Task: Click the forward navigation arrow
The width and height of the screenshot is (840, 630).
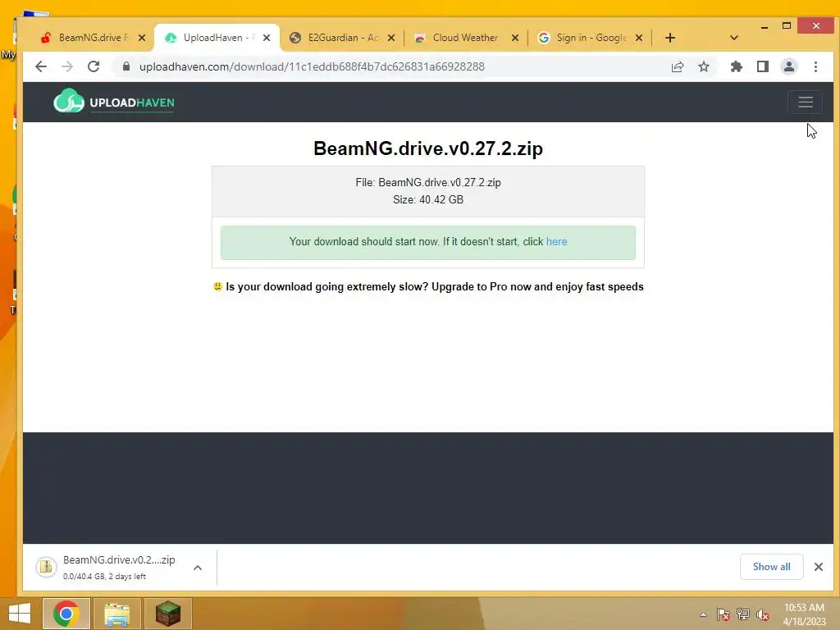Action: [67, 66]
